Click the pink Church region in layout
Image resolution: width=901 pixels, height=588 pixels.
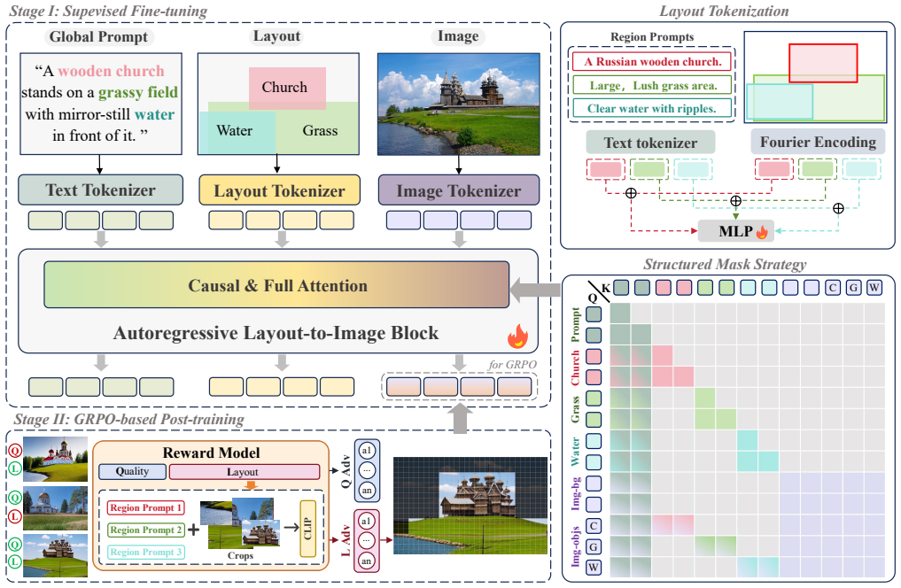click(287, 88)
